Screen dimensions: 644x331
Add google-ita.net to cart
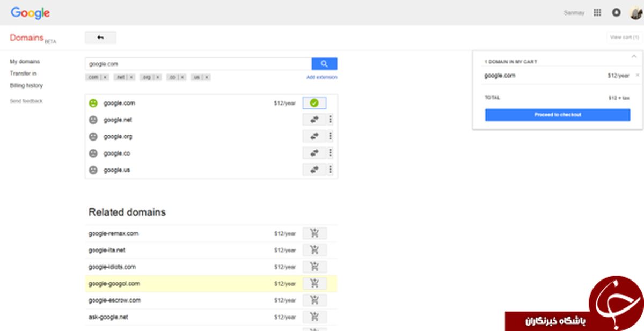314,250
